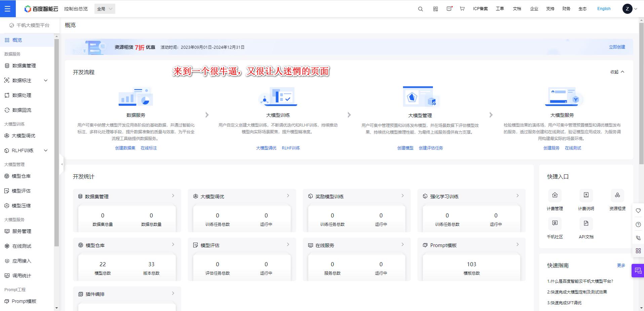Open the 资源租赁 quick entry icon

click(x=617, y=195)
